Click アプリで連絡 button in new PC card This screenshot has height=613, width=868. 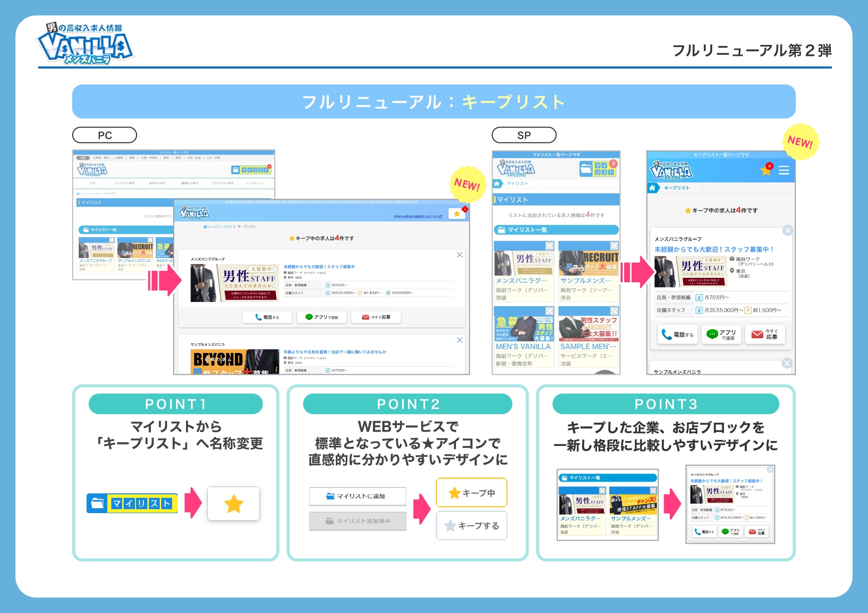click(x=321, y=317)
